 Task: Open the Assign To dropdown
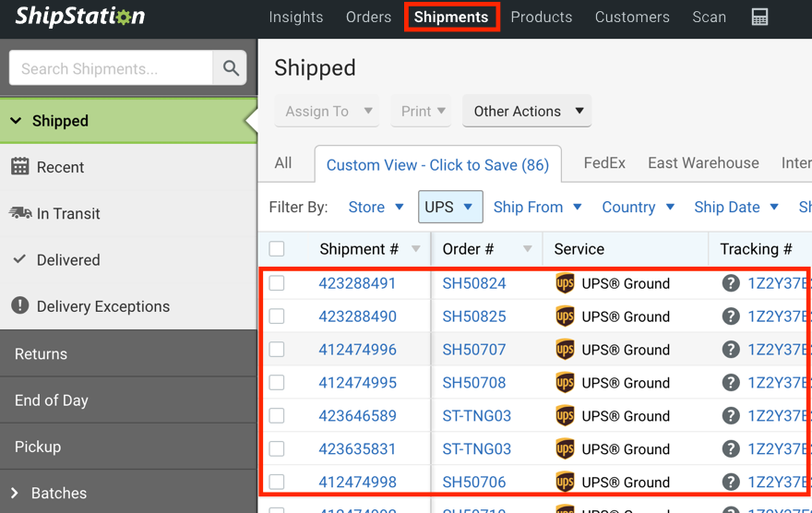point(327,111)
